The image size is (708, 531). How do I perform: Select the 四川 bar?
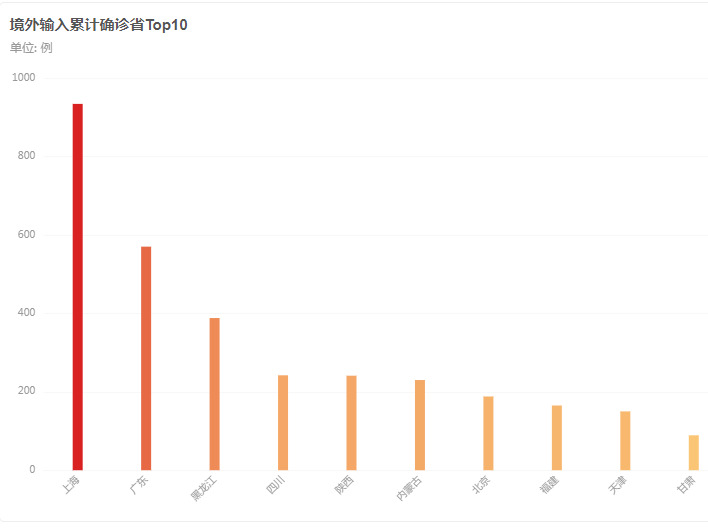pyautogui.click(x=283, y=423)
